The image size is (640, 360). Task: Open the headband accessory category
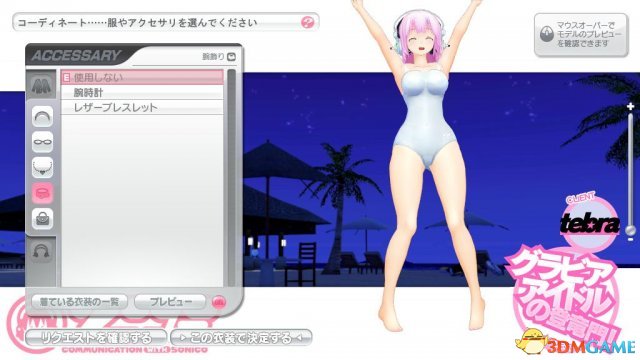pos(42,117)
